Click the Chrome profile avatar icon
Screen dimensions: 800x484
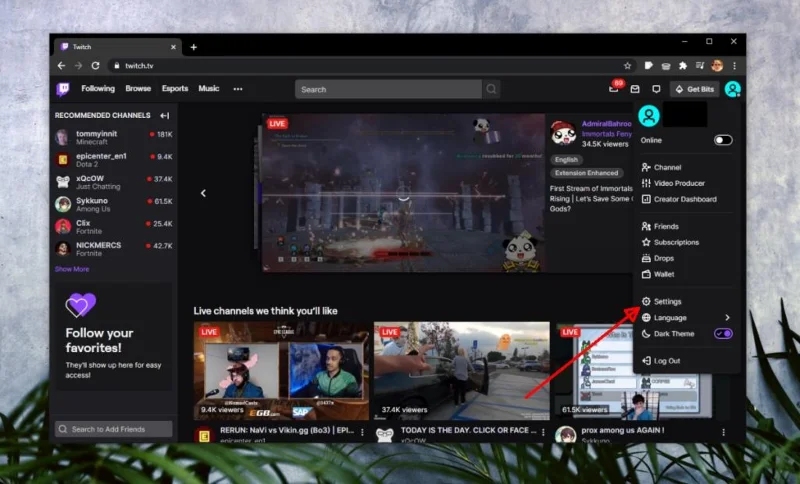717,65
